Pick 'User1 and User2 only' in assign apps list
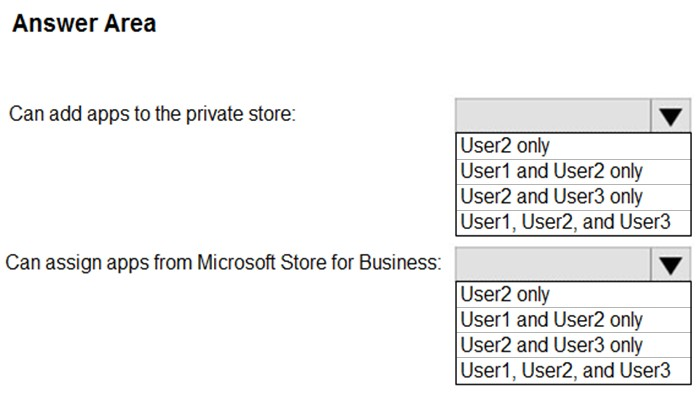Screen dimensions: 699x394 573,320
